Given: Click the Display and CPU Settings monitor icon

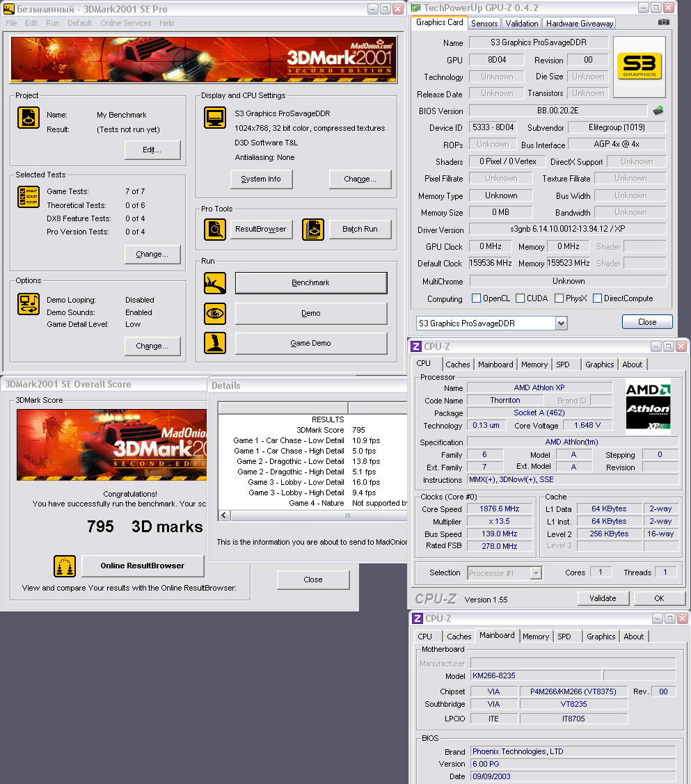Looking at the screenshot, I should pyautogui.click(x=215, y=118).
